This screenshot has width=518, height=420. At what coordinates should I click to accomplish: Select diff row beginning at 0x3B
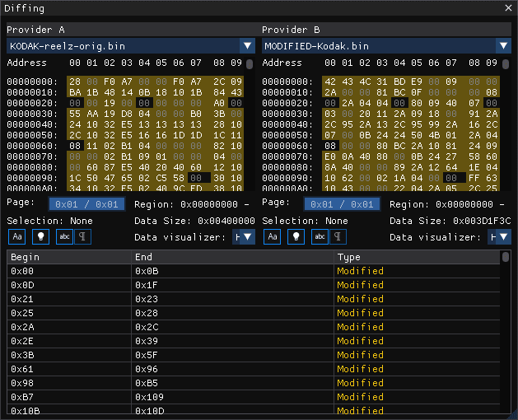(x=254, y=355)
